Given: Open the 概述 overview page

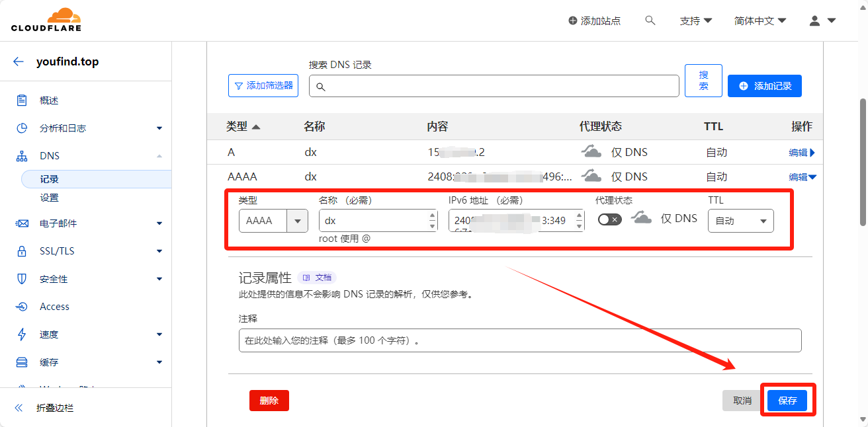Looking at the screenshot, I should point(49,100).
